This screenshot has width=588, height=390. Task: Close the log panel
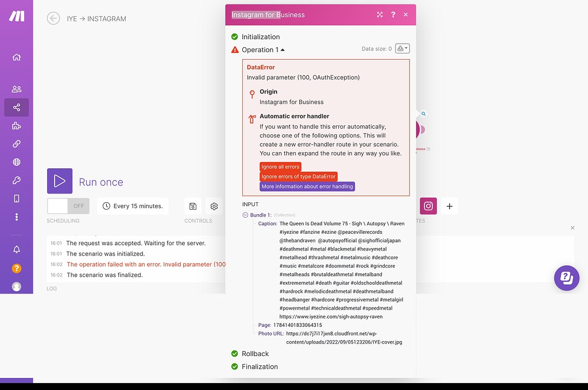(x=572, y=227)
